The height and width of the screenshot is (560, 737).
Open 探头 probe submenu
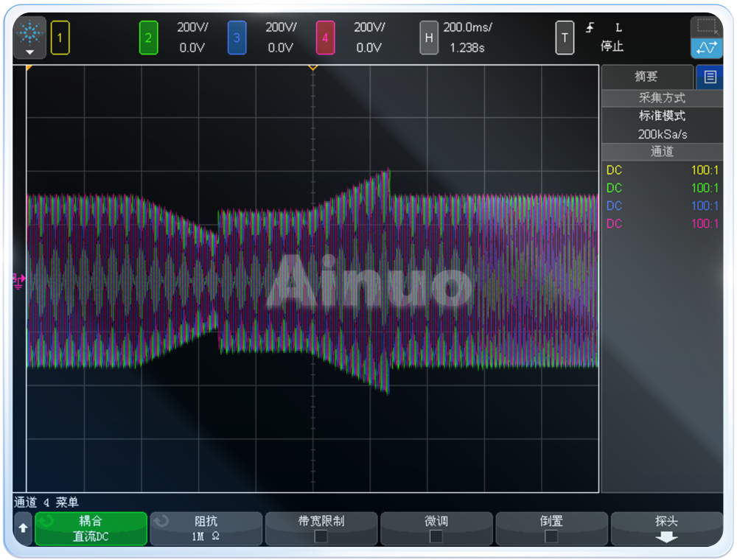click(x=666, y=528)
